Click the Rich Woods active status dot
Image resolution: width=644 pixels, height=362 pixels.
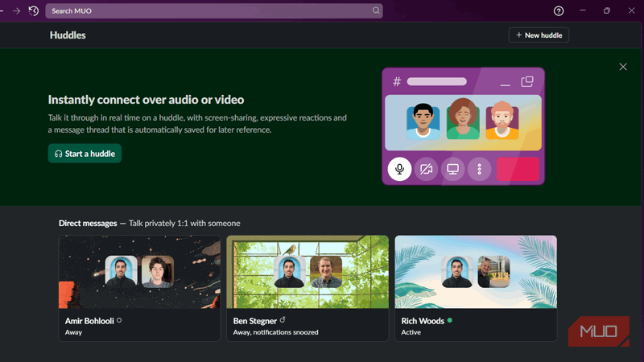[x=449, y=320]
